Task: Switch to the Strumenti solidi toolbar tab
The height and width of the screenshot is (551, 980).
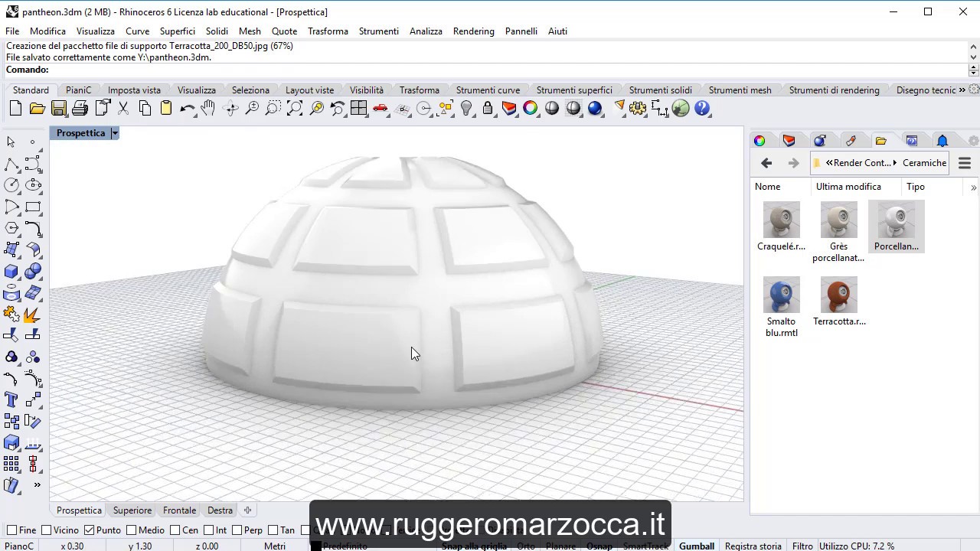Action: 660,90
